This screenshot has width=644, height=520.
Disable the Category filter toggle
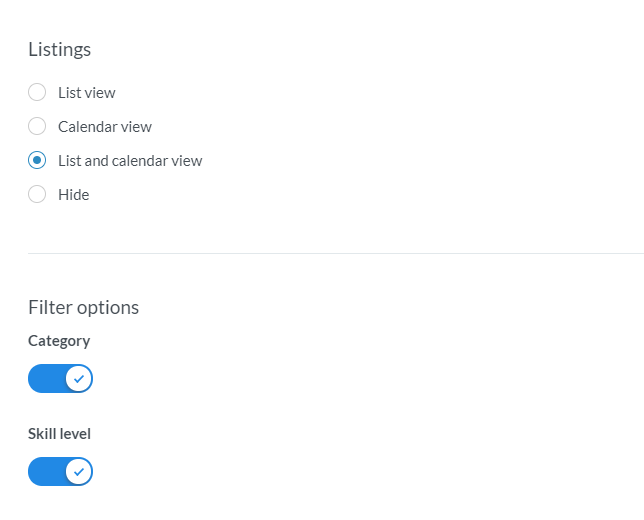coord(60,379)
